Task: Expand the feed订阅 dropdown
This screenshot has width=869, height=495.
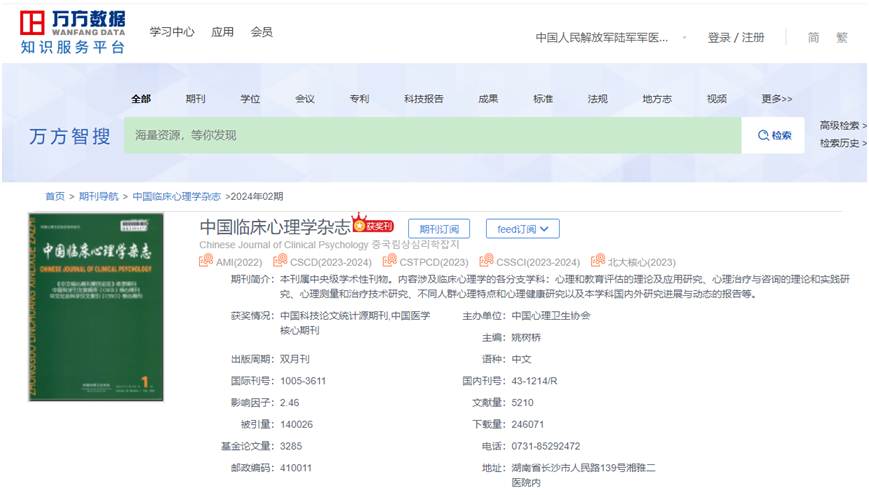Action: [x=523, y=229]
